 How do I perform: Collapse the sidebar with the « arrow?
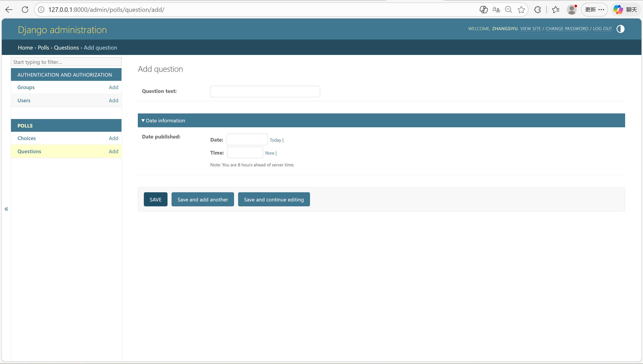tap(6, 209)
